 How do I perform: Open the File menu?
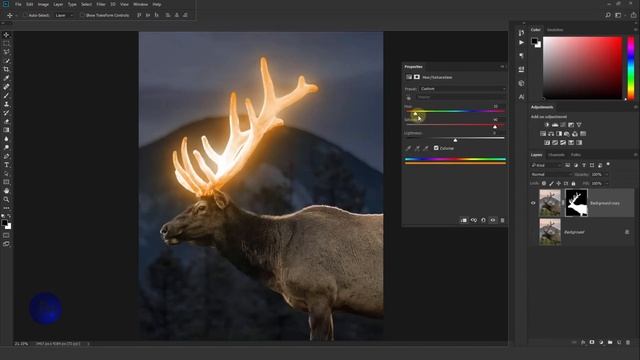(18, 4)
